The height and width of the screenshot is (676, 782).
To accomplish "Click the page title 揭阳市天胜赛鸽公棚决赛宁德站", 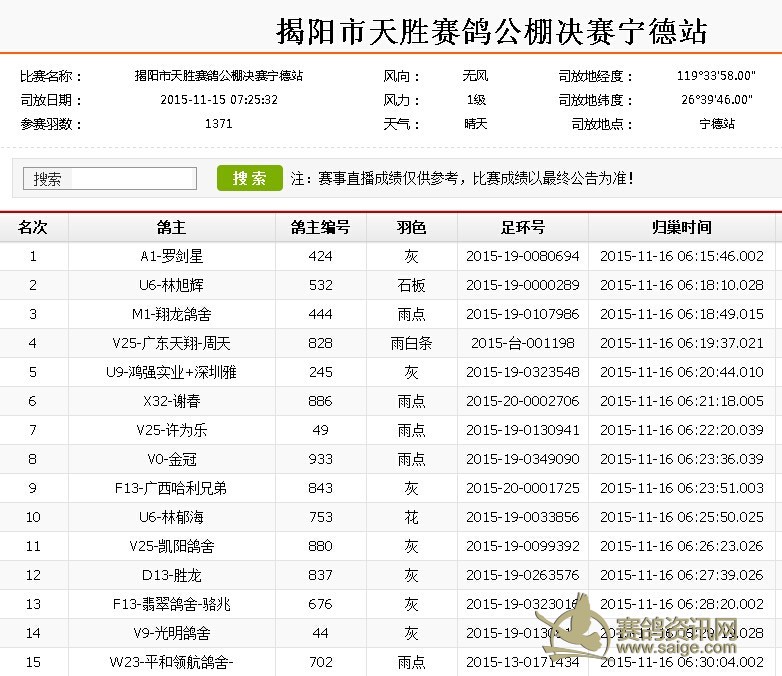I will tap(491, 31).
